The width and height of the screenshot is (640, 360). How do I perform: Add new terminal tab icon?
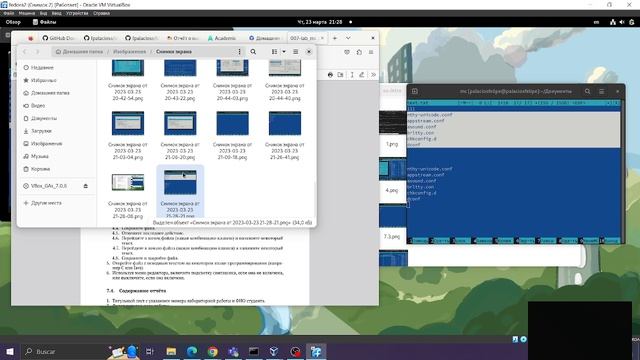(415, 91)
